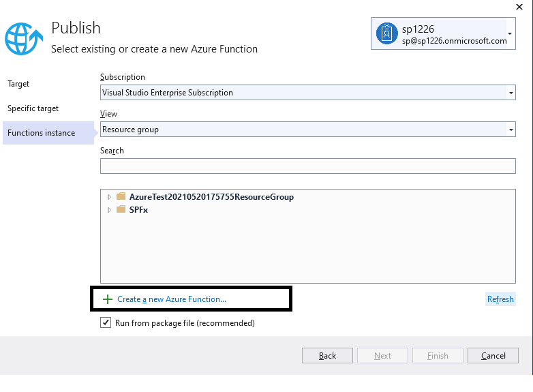Click the sp1226 account badge icon
The height and width of the screenshot is (392, 533).
click(x=386, y=33)
